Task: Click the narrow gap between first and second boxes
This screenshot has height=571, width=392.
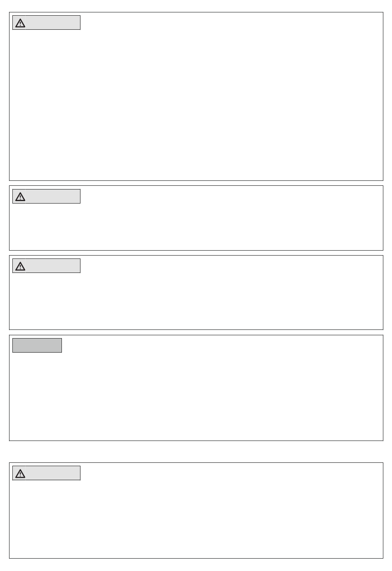Action: 196,183
